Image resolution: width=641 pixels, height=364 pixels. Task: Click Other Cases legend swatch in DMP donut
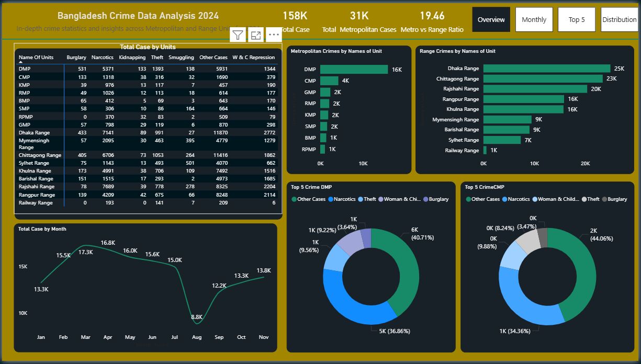point(294,199)
